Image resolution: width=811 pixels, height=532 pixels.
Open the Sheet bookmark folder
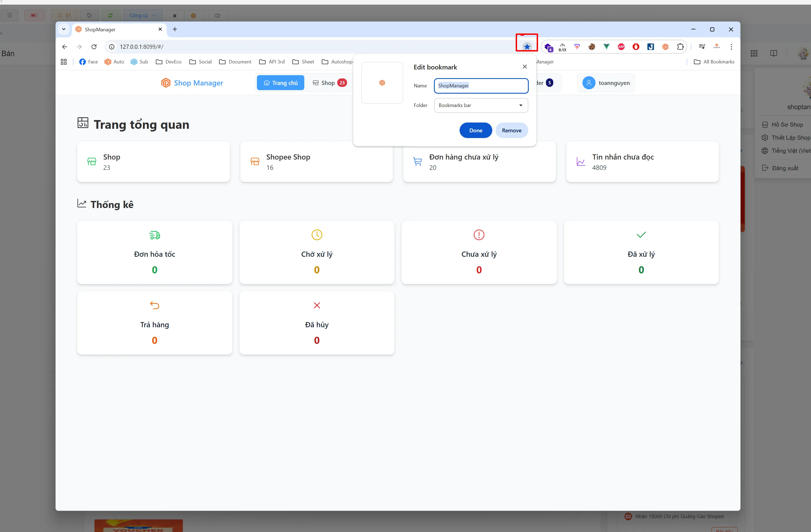click(x=303, y=62)
